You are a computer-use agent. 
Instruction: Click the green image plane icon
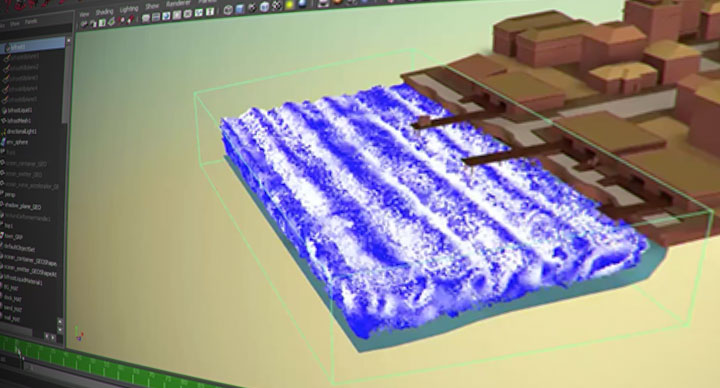click(112, 22)
